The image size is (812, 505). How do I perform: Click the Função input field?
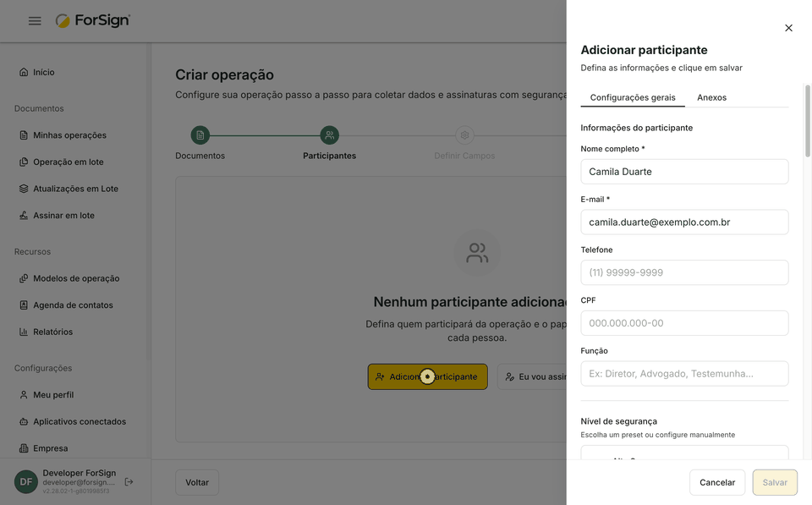pyautogui.click(x=684, y=373)
